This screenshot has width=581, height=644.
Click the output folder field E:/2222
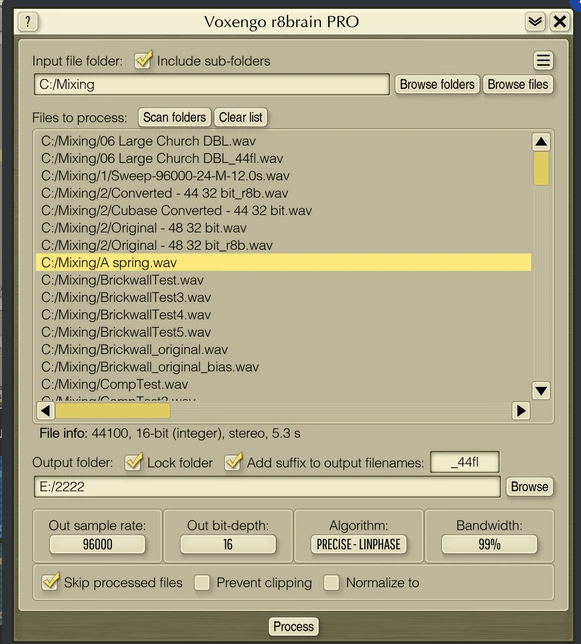coord(267,487)
